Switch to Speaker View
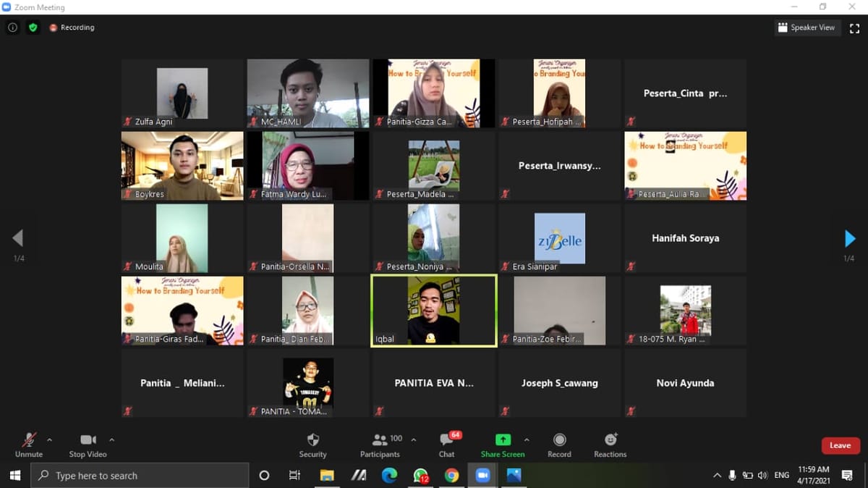The width and height of the screenshot is (868, 488). [807, 28]
